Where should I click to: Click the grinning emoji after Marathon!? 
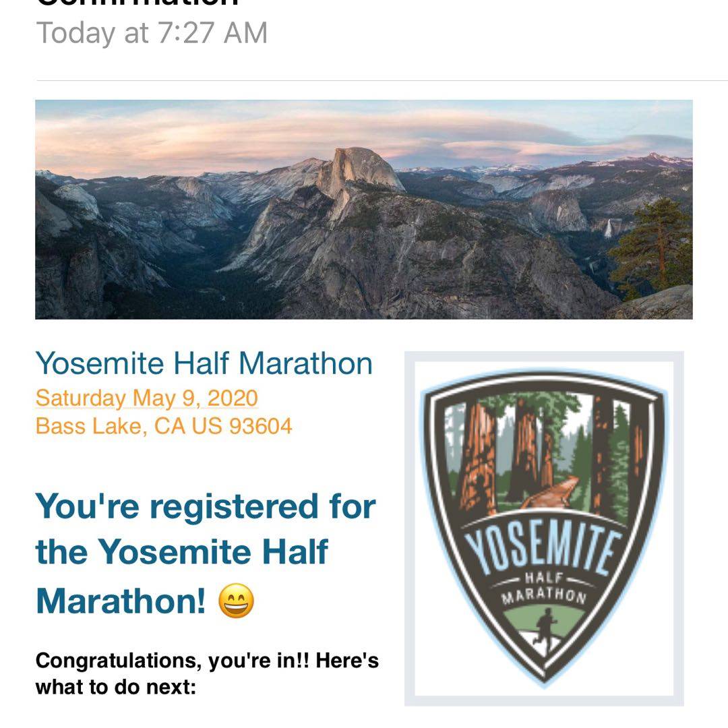(x=237, y=600)
